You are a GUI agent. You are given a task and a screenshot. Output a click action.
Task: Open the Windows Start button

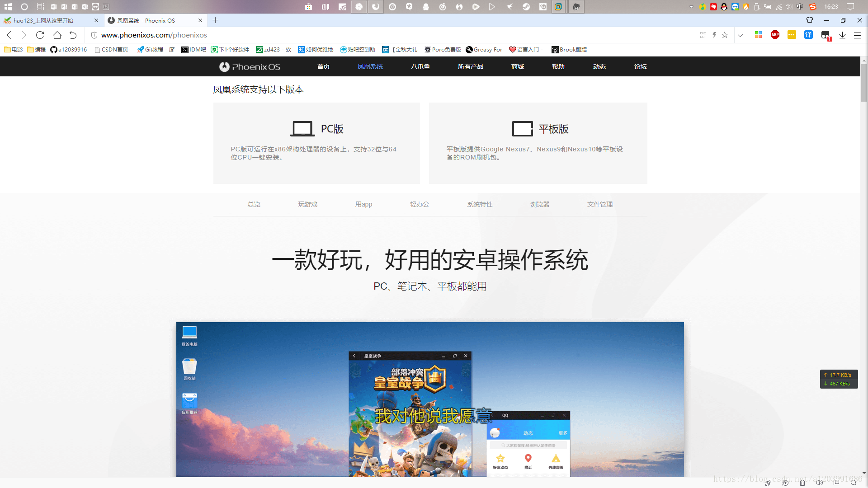8,7
